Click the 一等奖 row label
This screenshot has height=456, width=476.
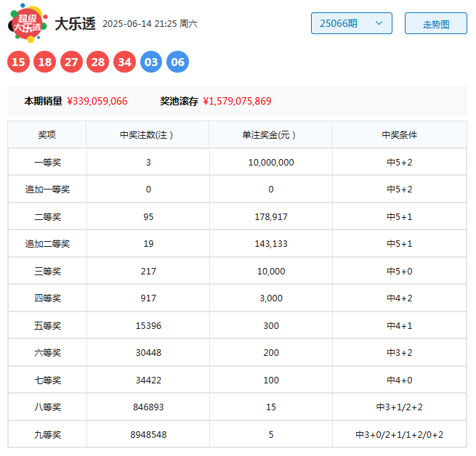[x=48, y=163]
